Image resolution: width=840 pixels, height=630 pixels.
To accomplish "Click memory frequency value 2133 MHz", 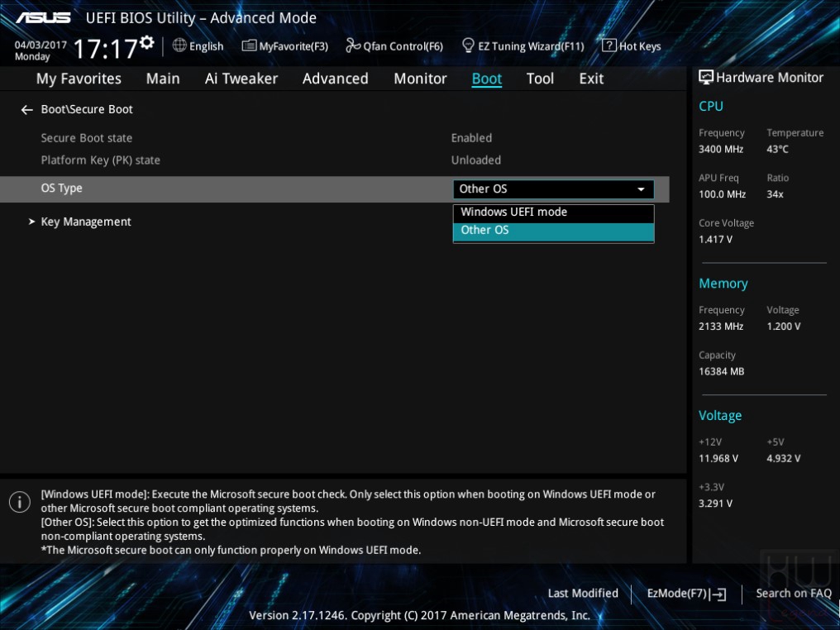I will point(721,327).
